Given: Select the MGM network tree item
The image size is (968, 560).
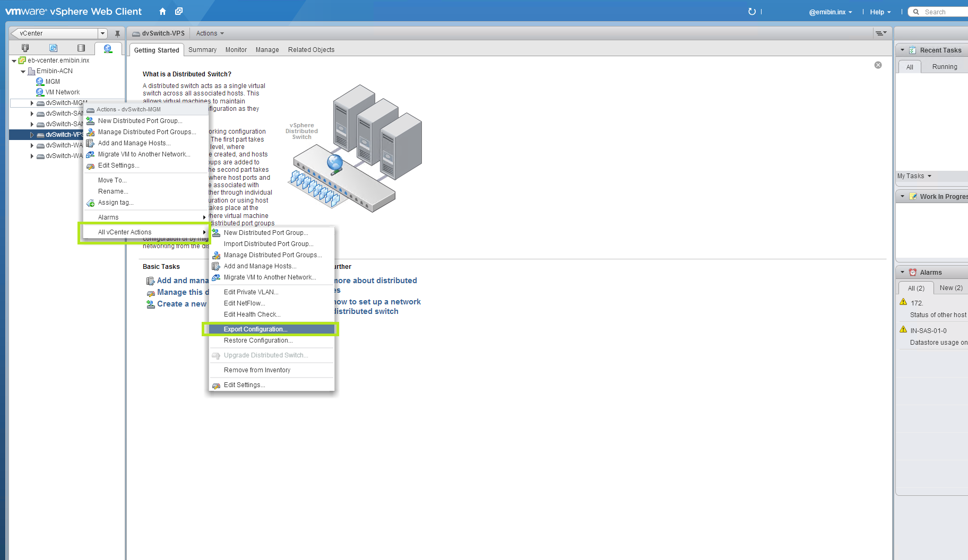Looking at the screenshot, I should pos(53,82).
